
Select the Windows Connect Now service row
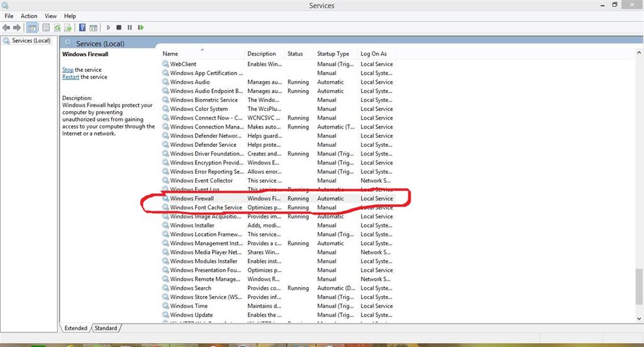277,118
